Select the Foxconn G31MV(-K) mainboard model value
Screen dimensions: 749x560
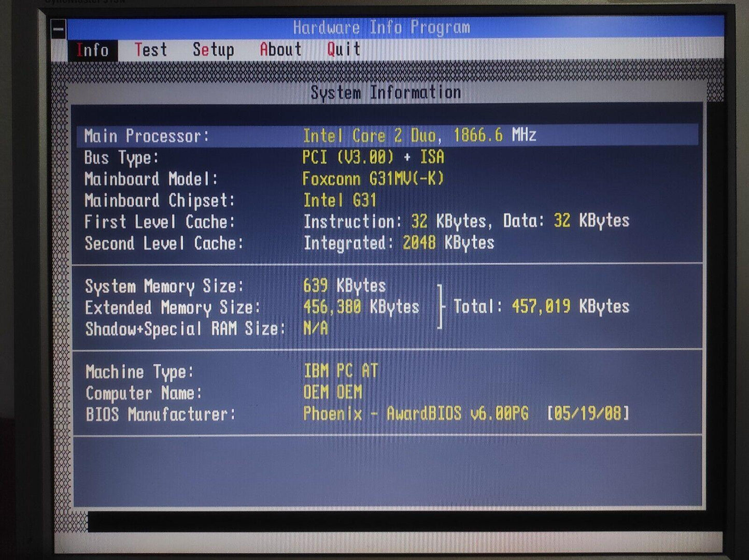373,179
